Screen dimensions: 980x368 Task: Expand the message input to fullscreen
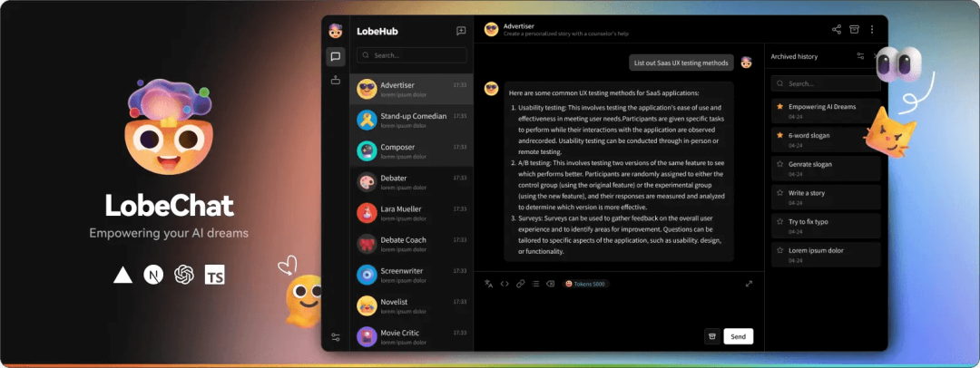pyautogui.click(x=749, y=284)
